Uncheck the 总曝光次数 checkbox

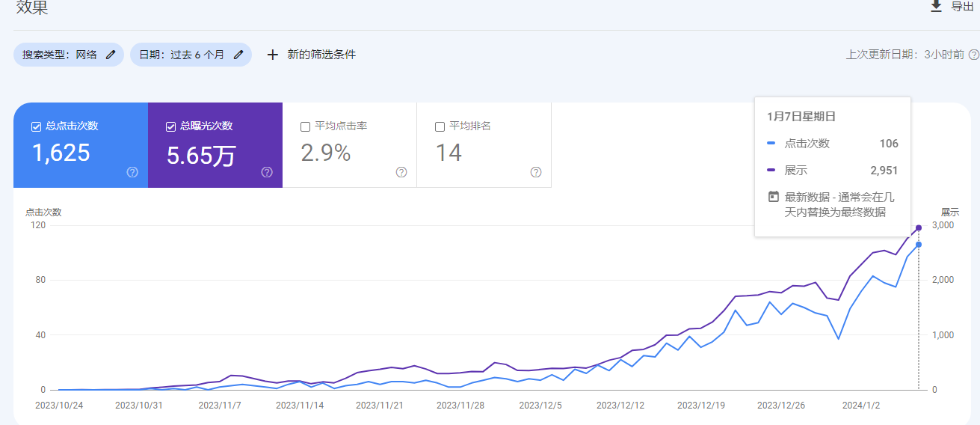[170, 126]
